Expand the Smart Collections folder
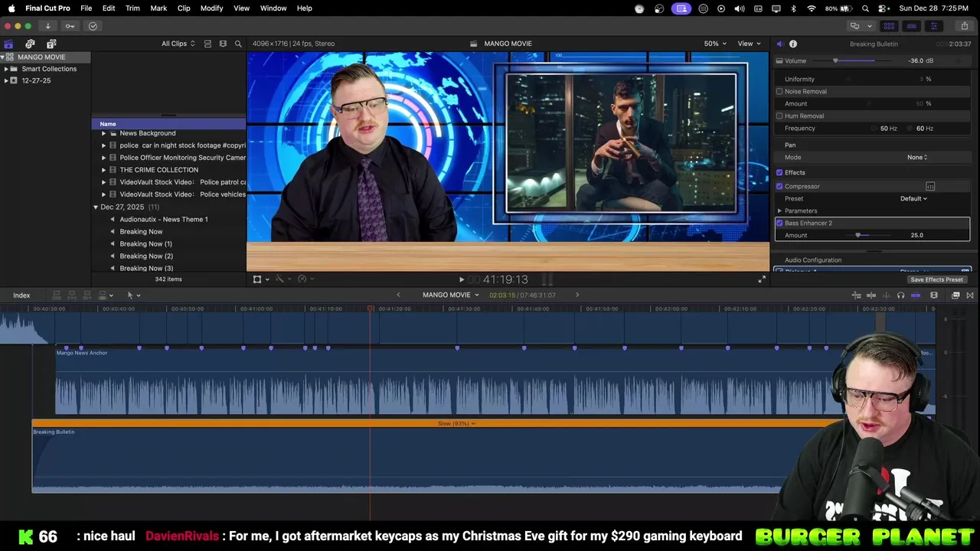Image resolution: width=980 pixels, height=551 pixels. coord(6,69)
